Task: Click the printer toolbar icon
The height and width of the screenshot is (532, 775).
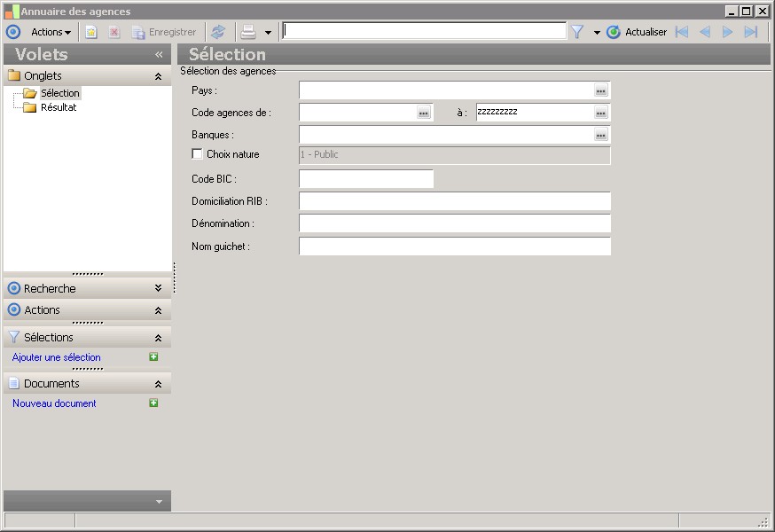Action: pos(248,32)
